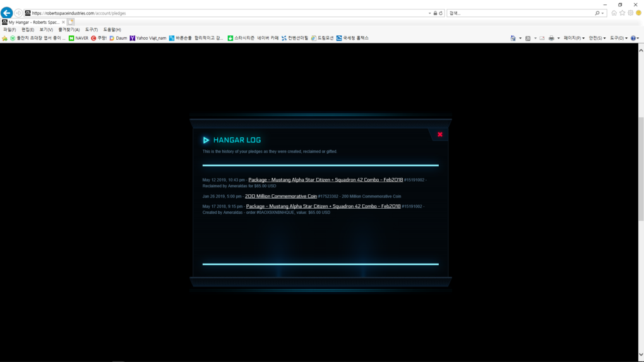Close the Hangar Log popup with red X
Image resolution: width=644 pixels, height=362 pixels.
(x=440, y=134)
